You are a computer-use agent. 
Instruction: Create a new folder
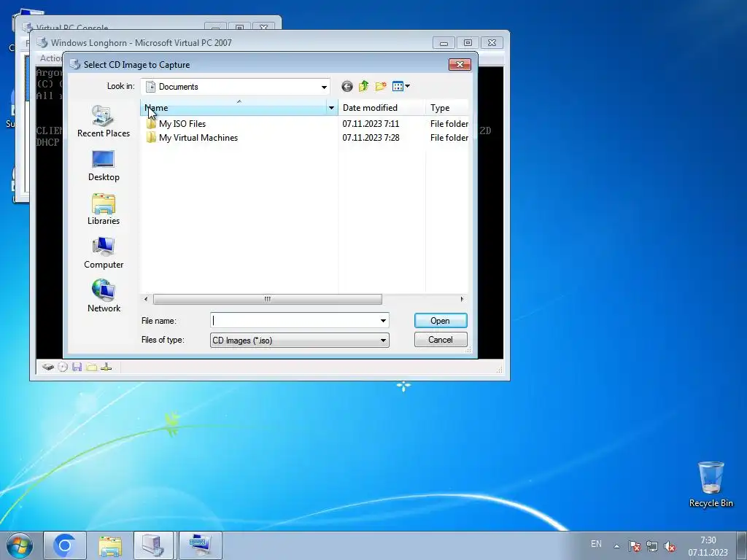(380, 86)
